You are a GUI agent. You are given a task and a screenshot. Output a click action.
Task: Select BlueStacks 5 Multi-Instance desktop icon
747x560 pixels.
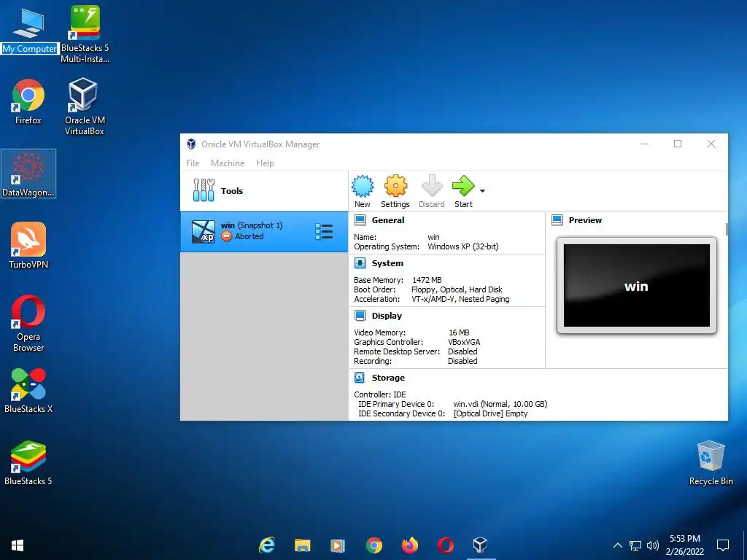(85, 34)
